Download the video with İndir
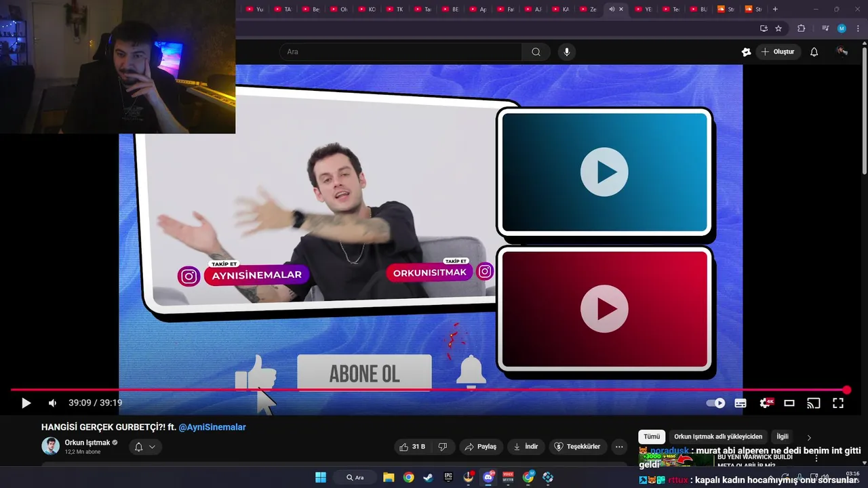868x488 pixels. point(526,447)
